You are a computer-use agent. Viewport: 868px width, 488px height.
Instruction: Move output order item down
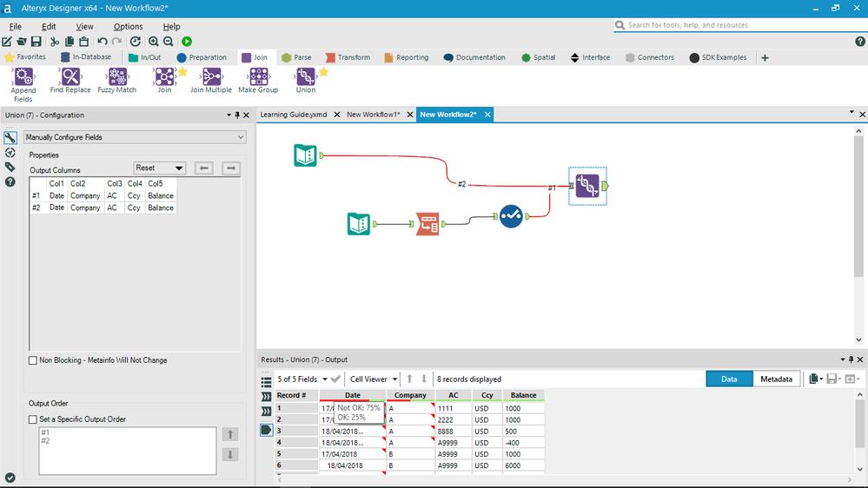(x=230, y=455)
